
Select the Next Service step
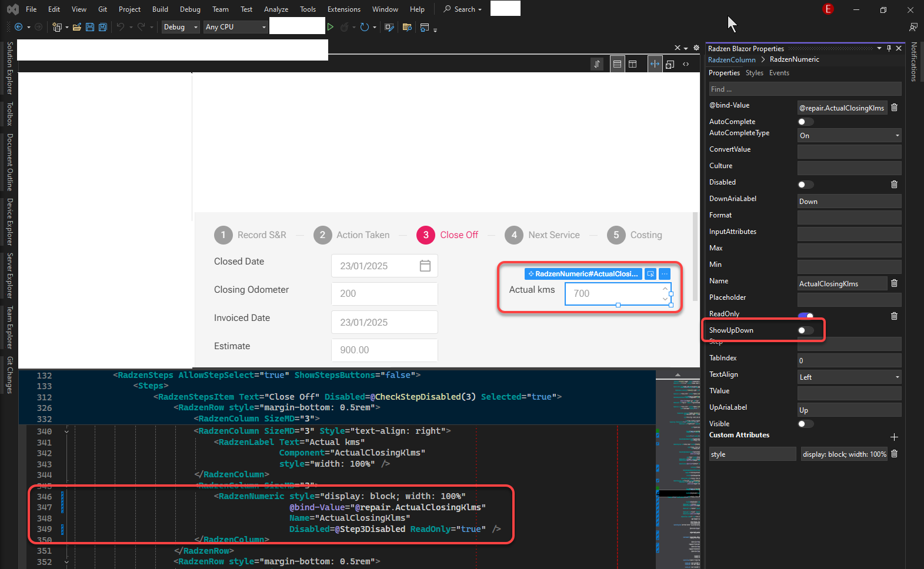tap(542, 235)
